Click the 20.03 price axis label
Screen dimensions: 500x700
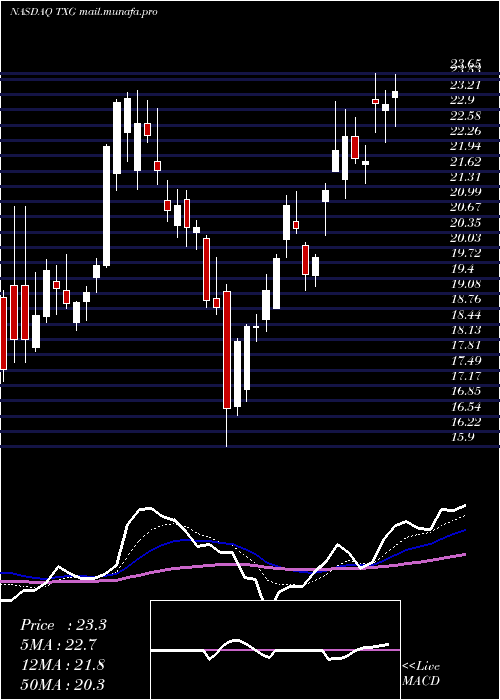coord(466,238)
